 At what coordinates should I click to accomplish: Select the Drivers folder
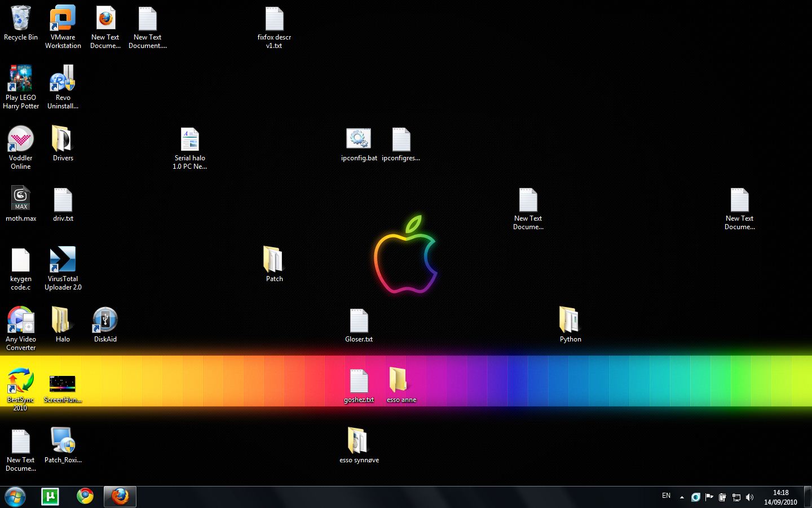(x=63, y=143)
